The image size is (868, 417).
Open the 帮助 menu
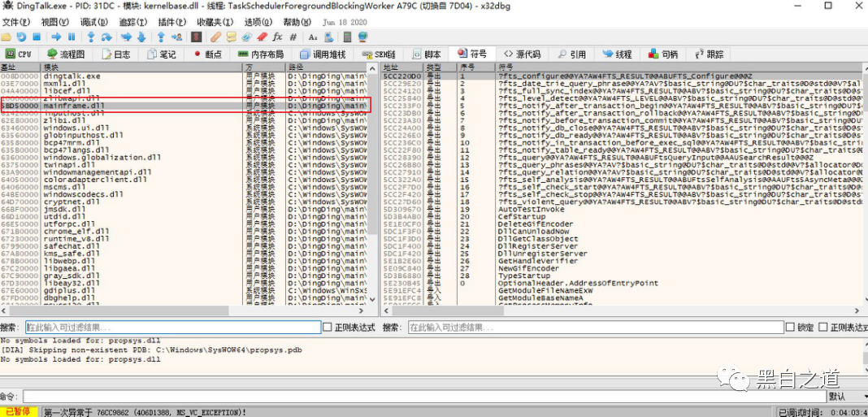tap(297, 22)
